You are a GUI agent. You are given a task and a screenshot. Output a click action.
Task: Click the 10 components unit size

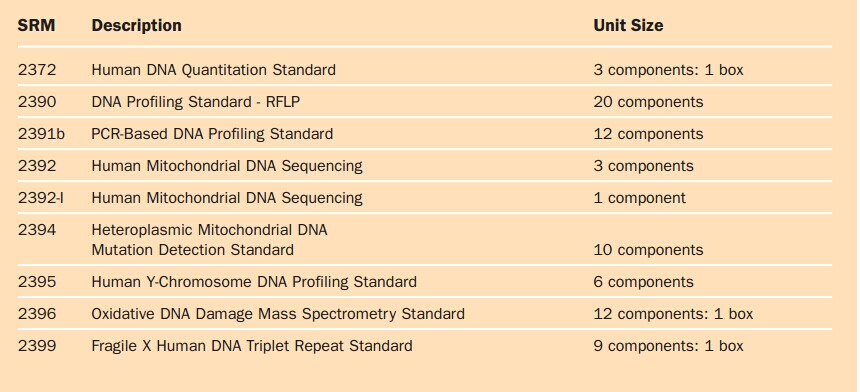coord(648,250)
